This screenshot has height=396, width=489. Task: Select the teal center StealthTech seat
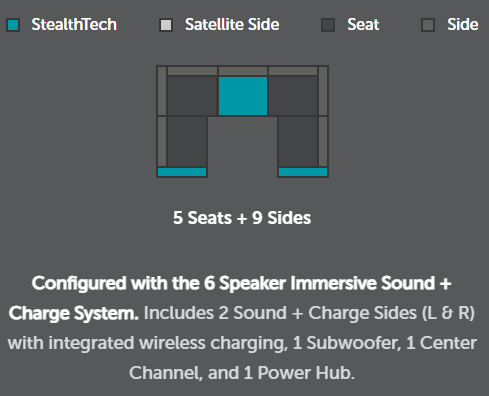coord(243,96)
